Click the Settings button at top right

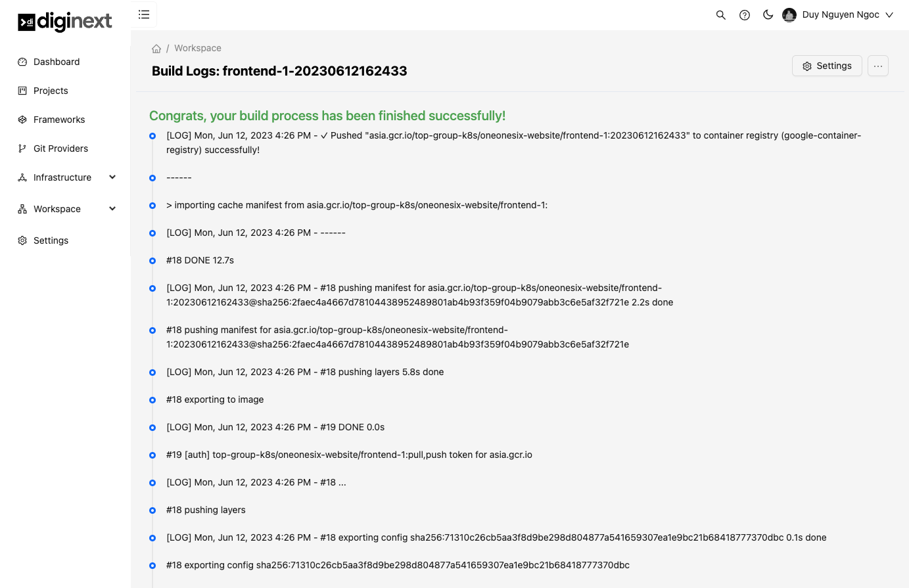[827, 66]
